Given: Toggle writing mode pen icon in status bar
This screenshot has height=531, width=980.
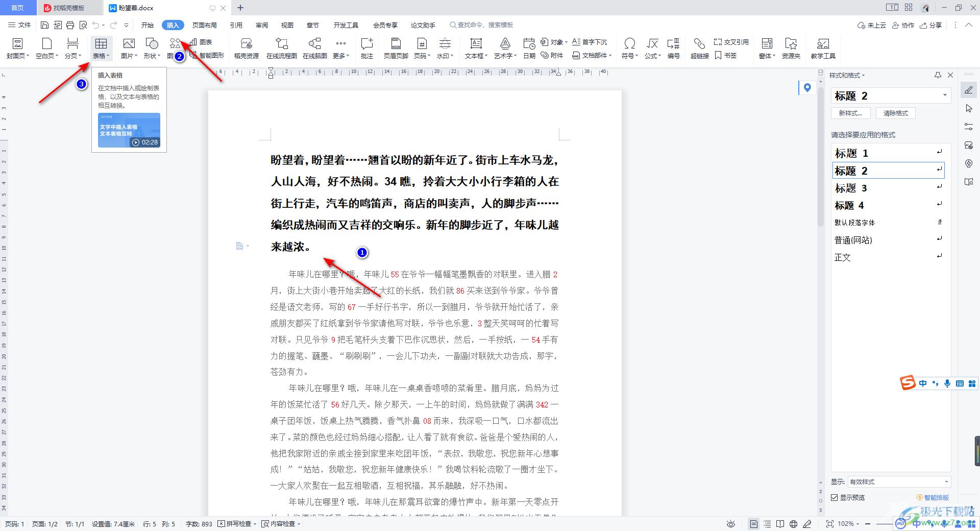Looking at the screenshot, I should (x=807, y=524).
